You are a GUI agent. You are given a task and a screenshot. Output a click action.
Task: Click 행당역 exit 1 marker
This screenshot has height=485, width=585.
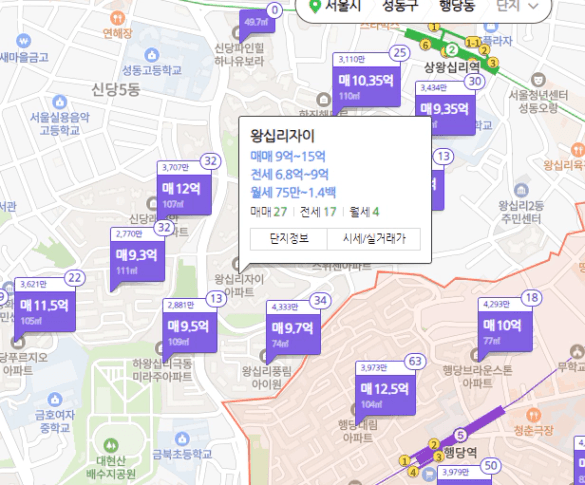pos(404,461)
